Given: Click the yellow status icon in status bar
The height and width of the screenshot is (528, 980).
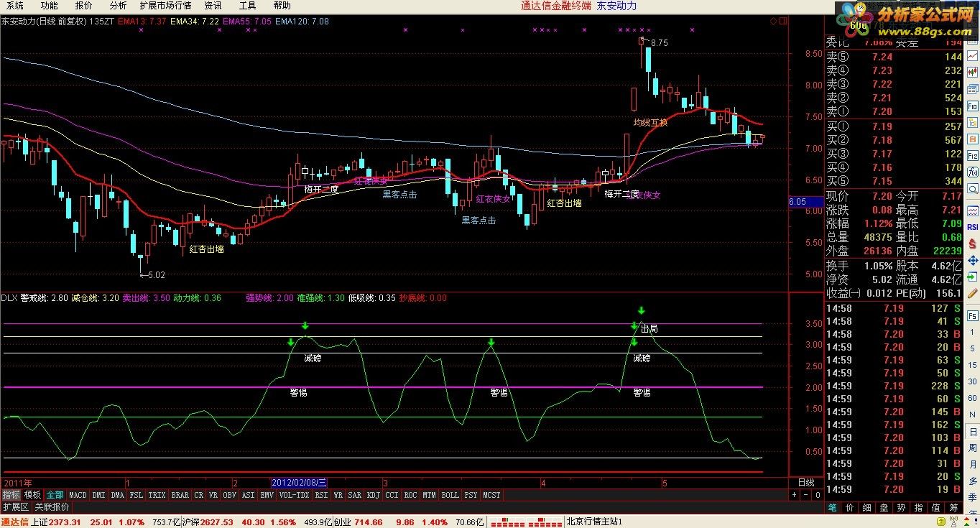Looking at the screenshot, I should click(x=940, y=522).
